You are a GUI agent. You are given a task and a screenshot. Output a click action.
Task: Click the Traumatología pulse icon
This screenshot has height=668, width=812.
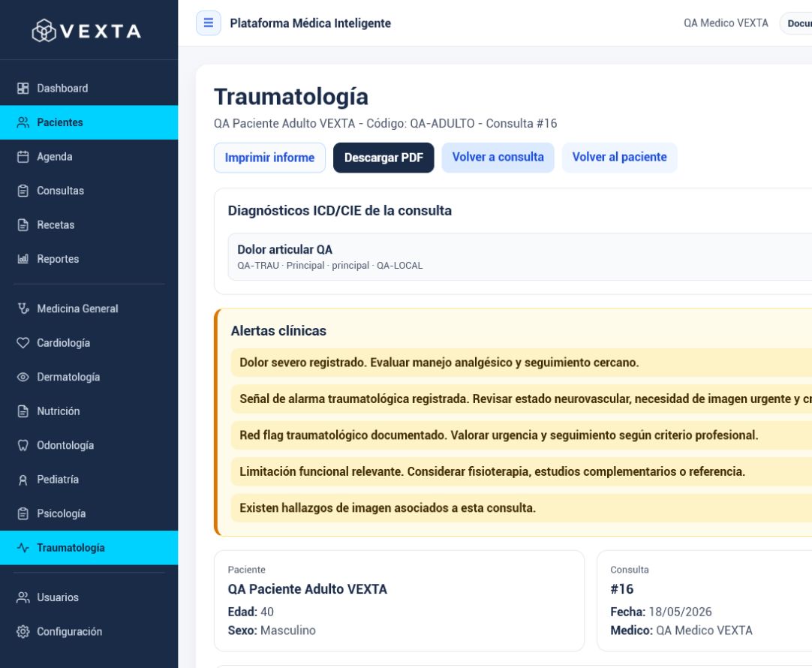23,548
